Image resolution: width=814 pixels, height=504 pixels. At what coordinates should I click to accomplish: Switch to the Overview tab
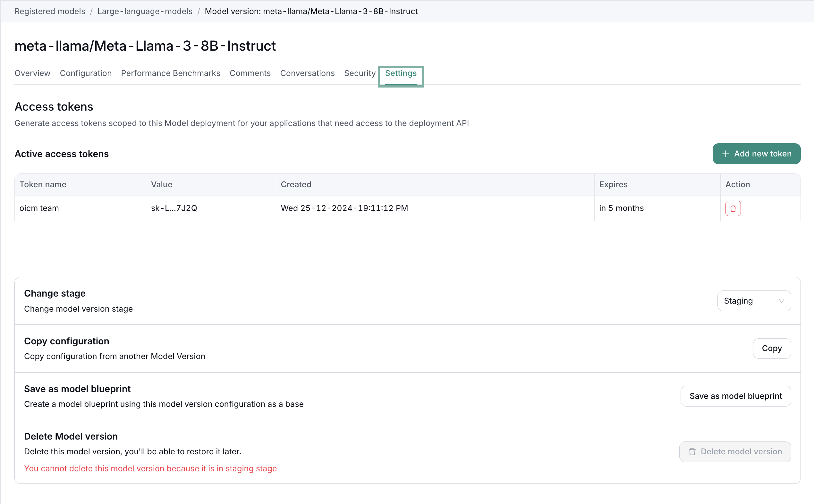[x=32, y=73]
